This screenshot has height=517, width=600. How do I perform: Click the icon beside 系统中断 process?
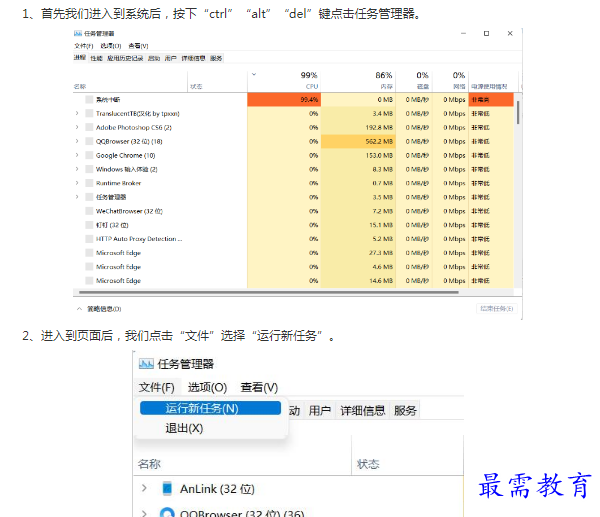point(89,99)
